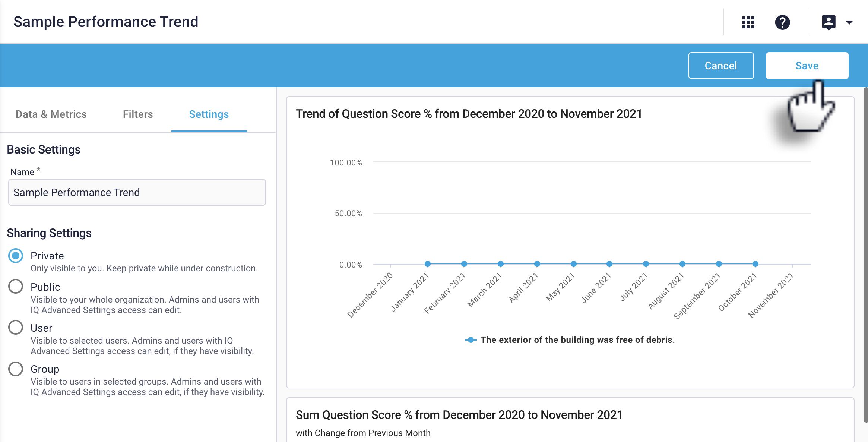Open the apps grid launcher icon
868x442 pixels.
(748, 22)
